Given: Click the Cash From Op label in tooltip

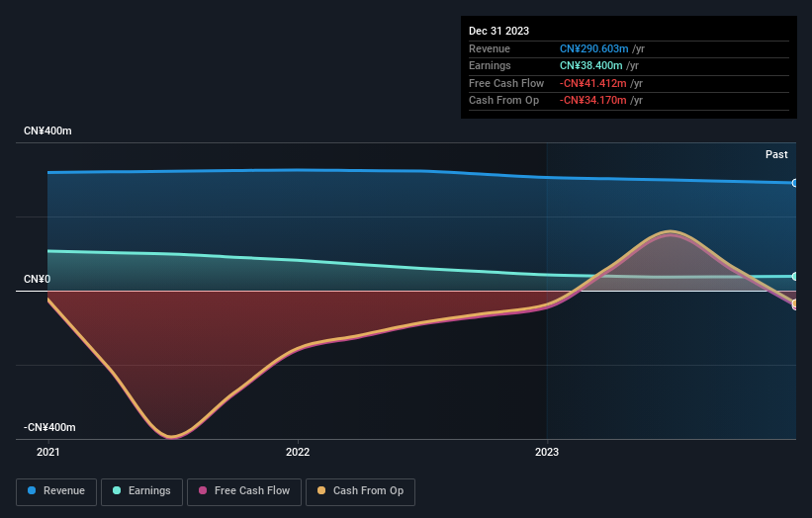Looking at the screenshot, I should click(x=503, y=101).
